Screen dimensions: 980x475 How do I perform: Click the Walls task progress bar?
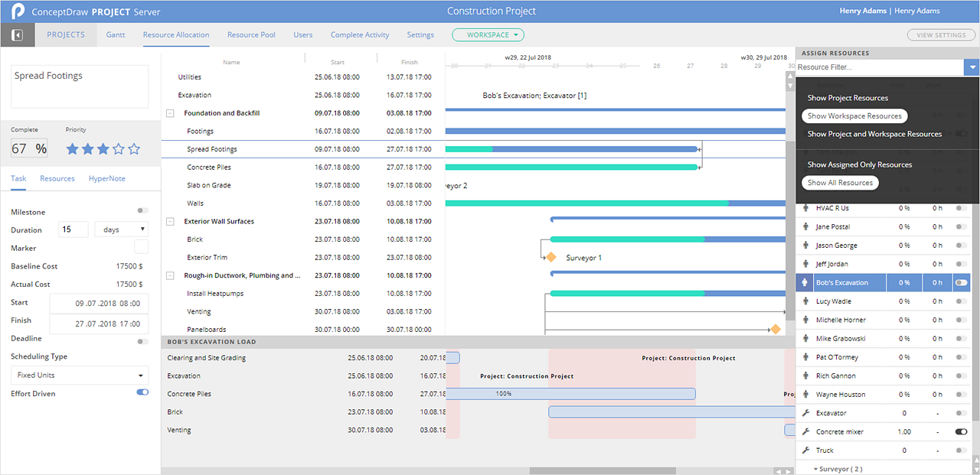point(616,203)
